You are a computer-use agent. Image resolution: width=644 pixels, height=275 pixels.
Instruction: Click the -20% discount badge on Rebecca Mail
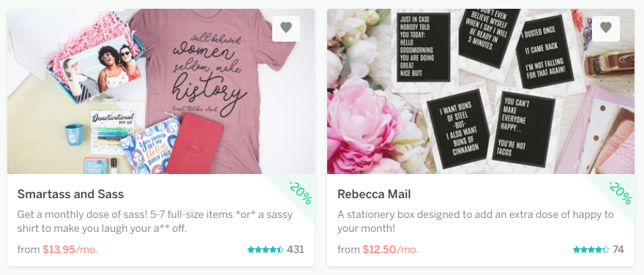618,192
